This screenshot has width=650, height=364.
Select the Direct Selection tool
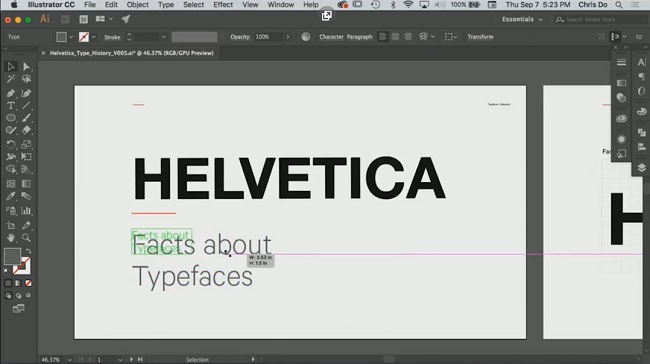point(26,67)
